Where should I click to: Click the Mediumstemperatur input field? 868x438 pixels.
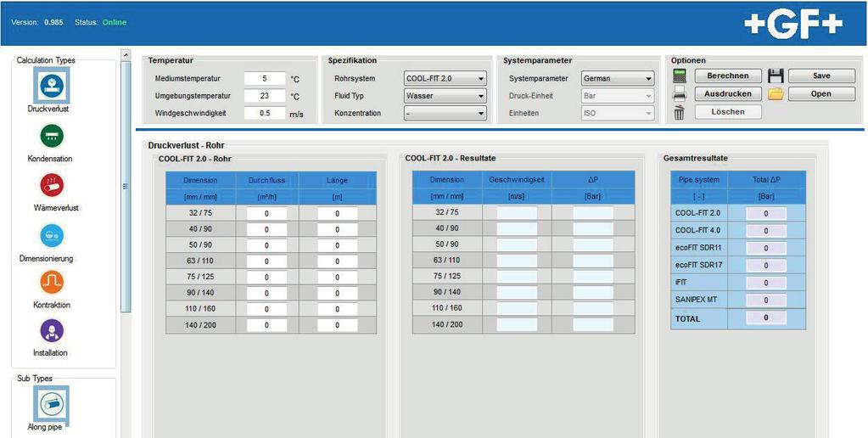265,79
